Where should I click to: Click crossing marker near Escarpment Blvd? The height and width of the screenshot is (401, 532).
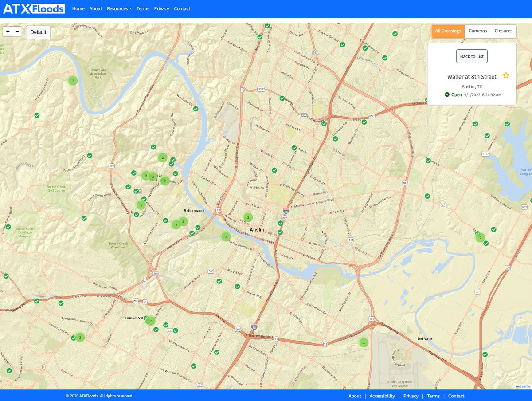pos(9,370)
